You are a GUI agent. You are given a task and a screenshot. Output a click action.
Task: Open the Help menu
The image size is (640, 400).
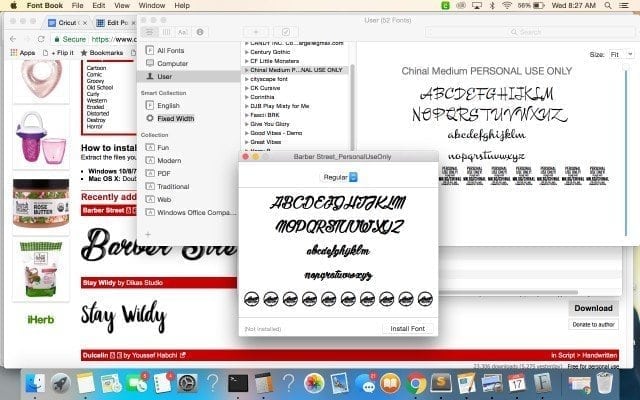pyautogui.click(x=182, y=5)
